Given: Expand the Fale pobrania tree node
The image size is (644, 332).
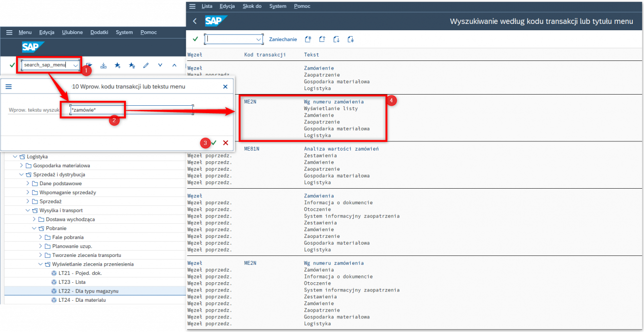Looking at the screenshot, I should coord(41,237).
